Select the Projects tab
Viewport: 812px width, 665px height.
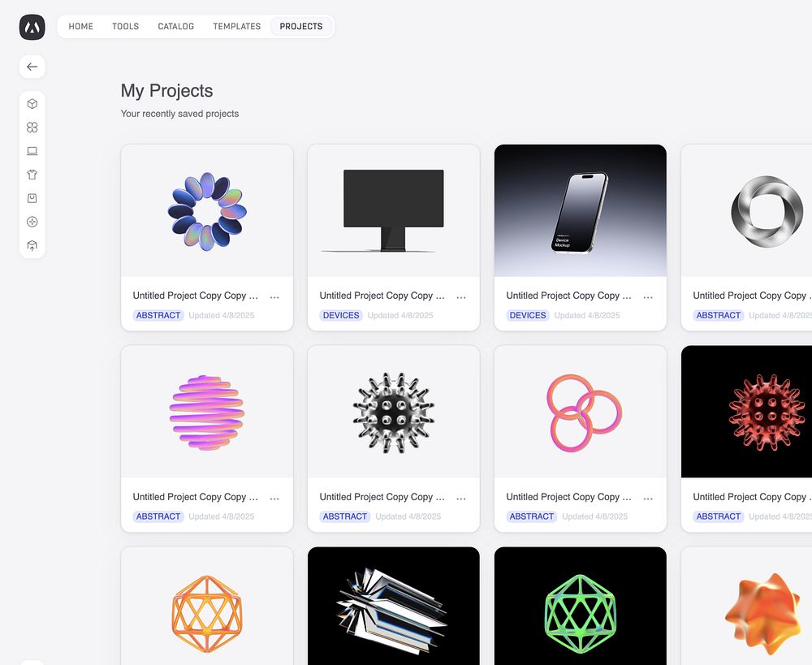[x=301, y=27]
